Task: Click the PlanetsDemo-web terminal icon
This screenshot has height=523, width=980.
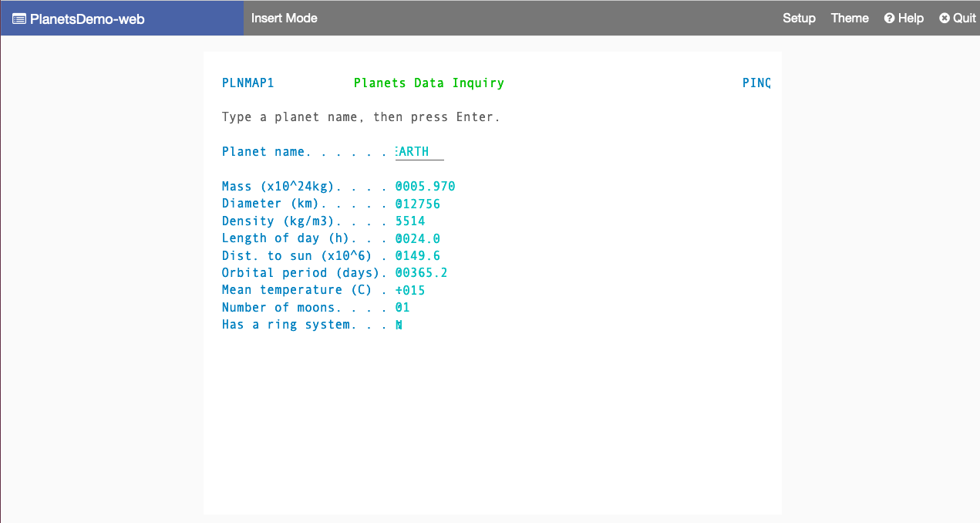Action: [19, 19]
